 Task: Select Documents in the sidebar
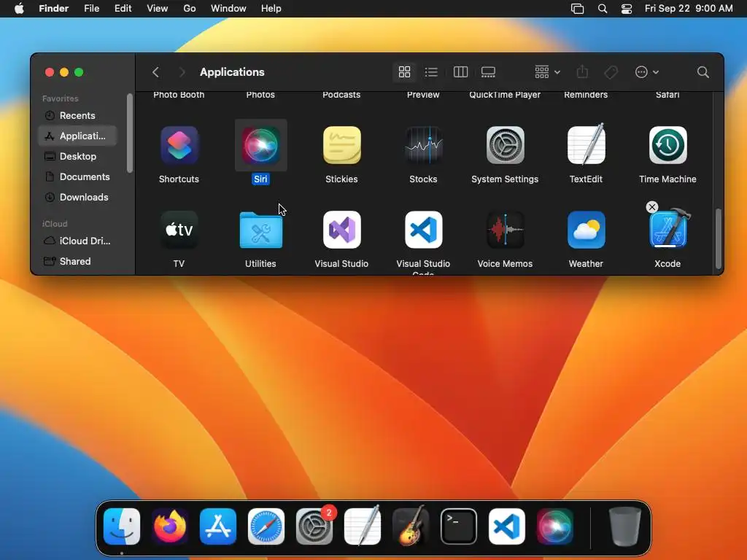[77, 177]
